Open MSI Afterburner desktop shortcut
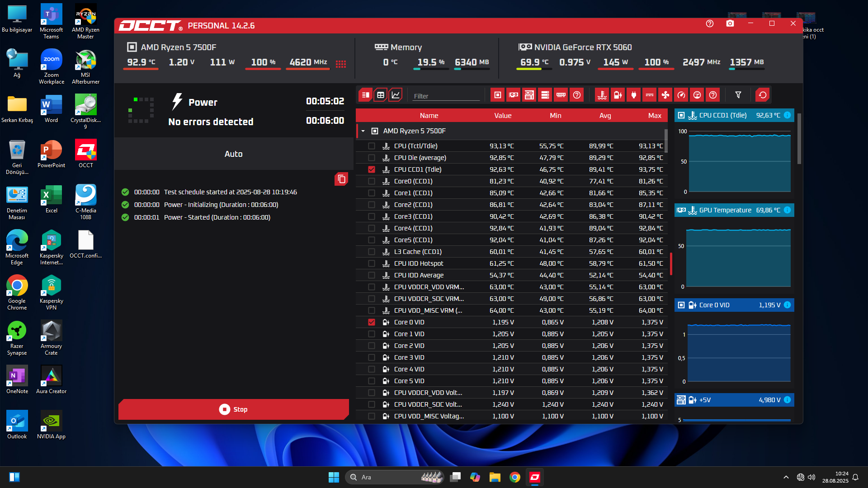868x488 pixels. pos(85,67)
